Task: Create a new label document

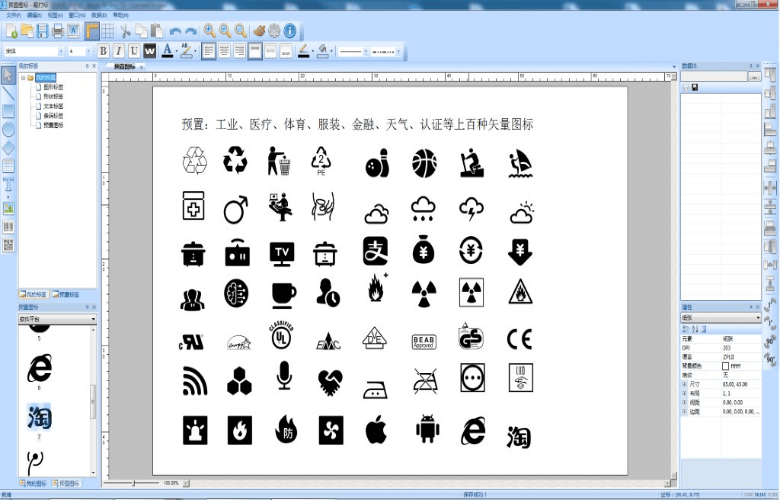Action: [11, 31]
